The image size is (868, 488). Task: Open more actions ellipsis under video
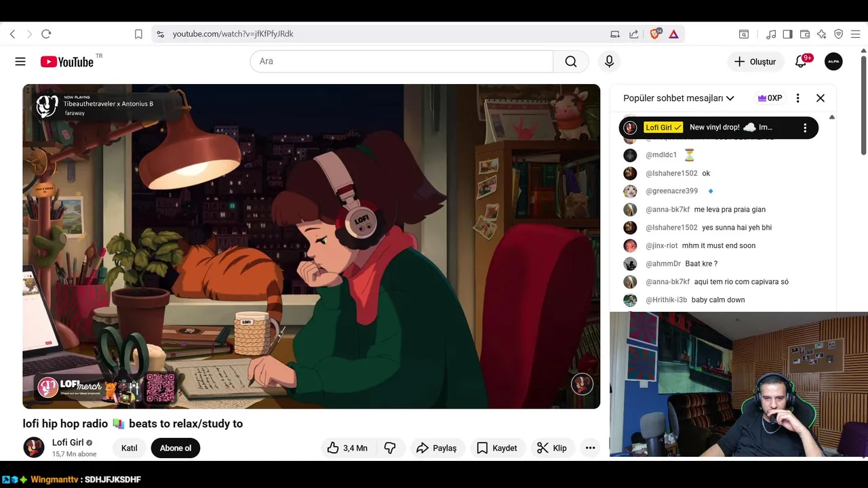coord(590,448)
